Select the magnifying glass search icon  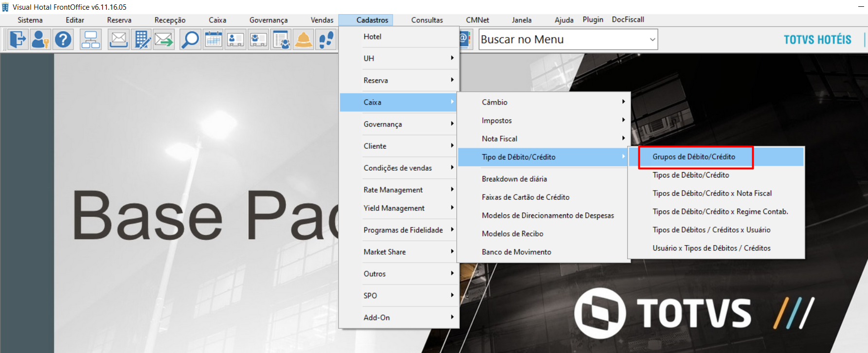tap(190, 39)
